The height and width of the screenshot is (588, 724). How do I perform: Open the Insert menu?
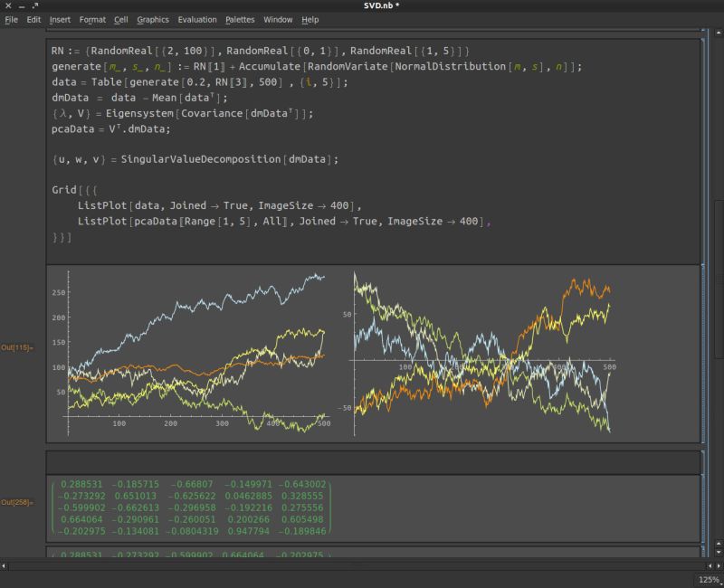59,19
